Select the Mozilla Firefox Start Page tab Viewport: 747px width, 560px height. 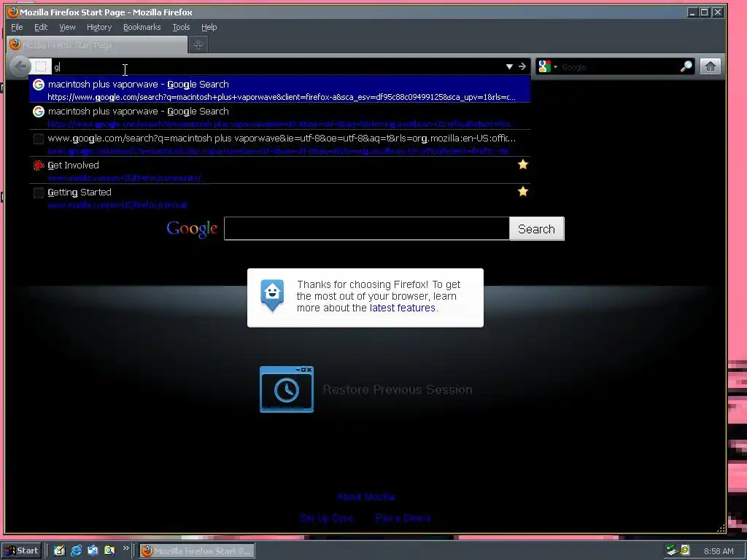pos(97,44)
